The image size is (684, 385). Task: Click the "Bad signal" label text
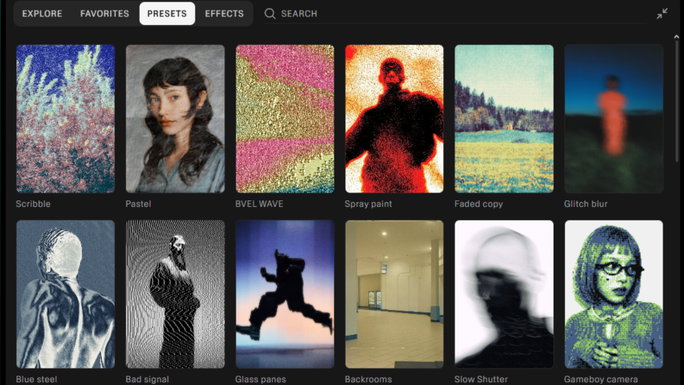147,379
